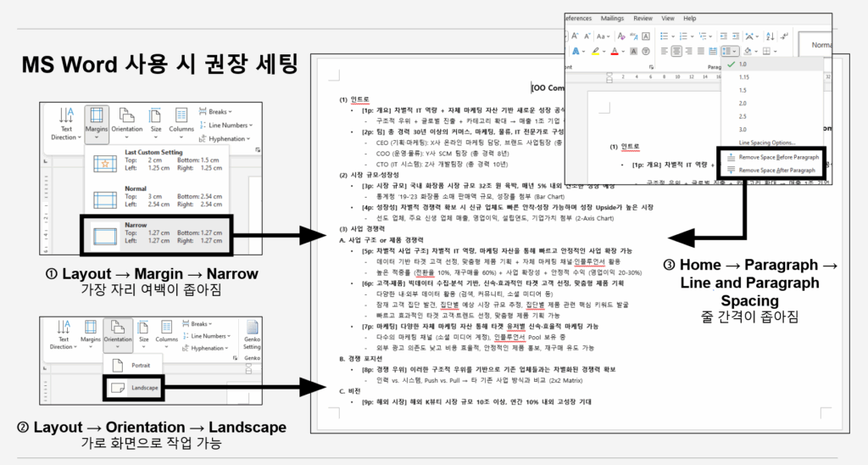
Task: Open the Text Highlight Color dropdown arrow
Action: (x=604, y=52)
